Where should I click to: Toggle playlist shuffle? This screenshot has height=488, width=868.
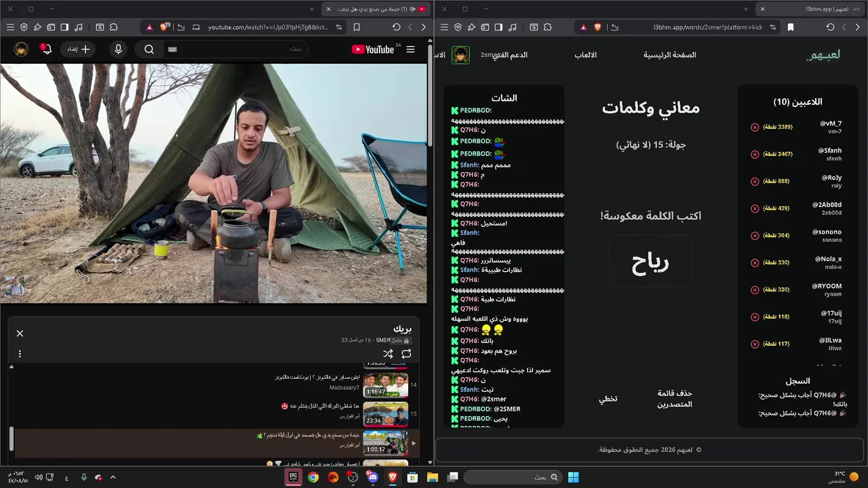pyautogui.click(x=388, y=354)
